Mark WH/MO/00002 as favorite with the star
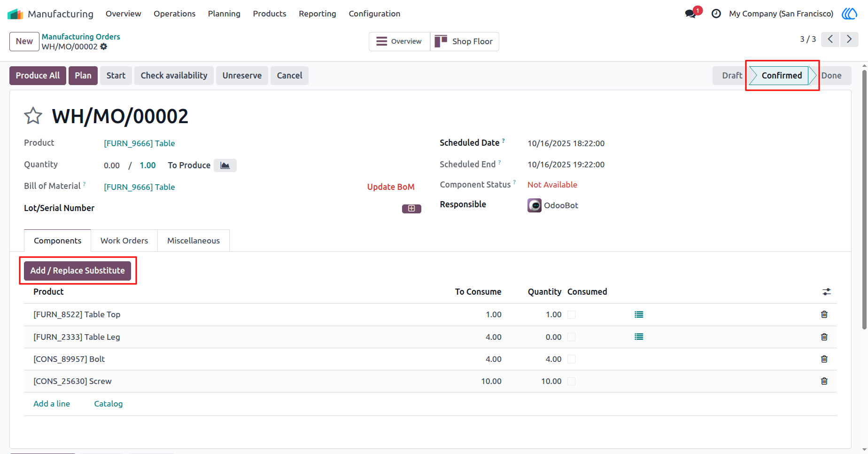The width and height of the screenshot is (868, 454). tap(33, 116)
